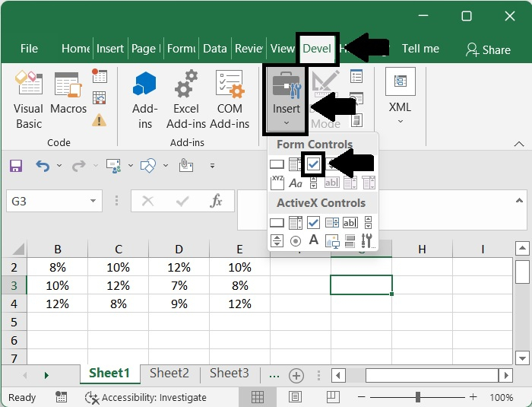The width and height of the screenshot is (532, 407).
Task: Open the Name Box dropdown arrow
Action: [x=93, y=201]
